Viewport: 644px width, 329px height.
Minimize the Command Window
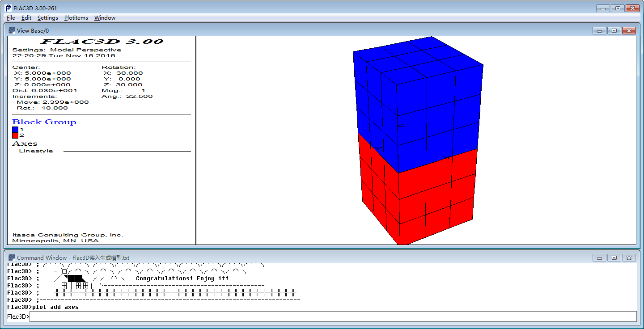coord(599,257)
